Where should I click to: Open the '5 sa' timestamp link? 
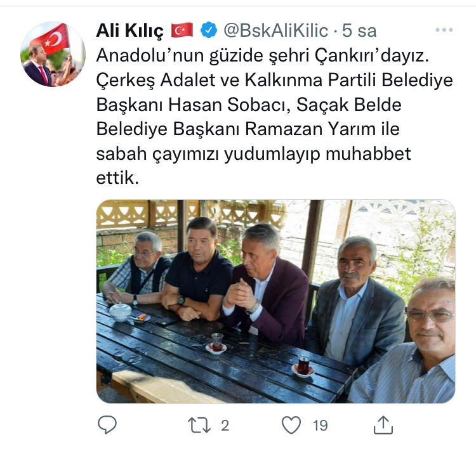point(359,30)
